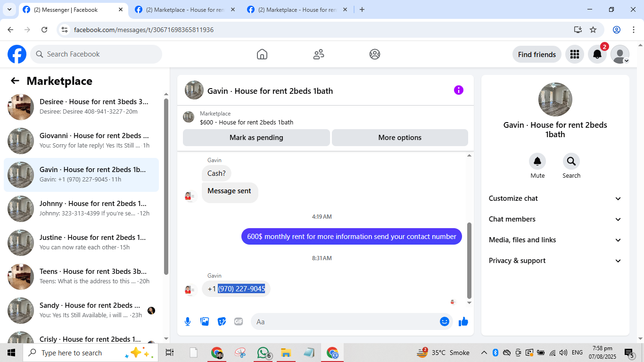Click the Cash? message bubble
The height and width of the screenshot is (362, 644).
[216, 173]
